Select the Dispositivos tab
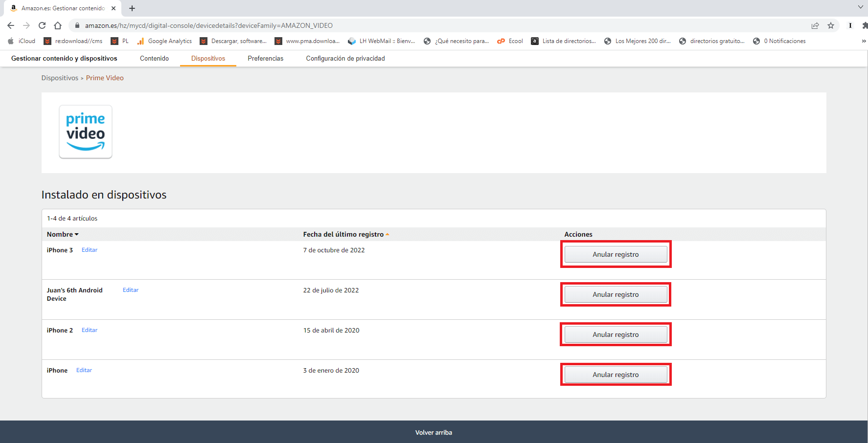The image size is (868, 443). [208, 58]
